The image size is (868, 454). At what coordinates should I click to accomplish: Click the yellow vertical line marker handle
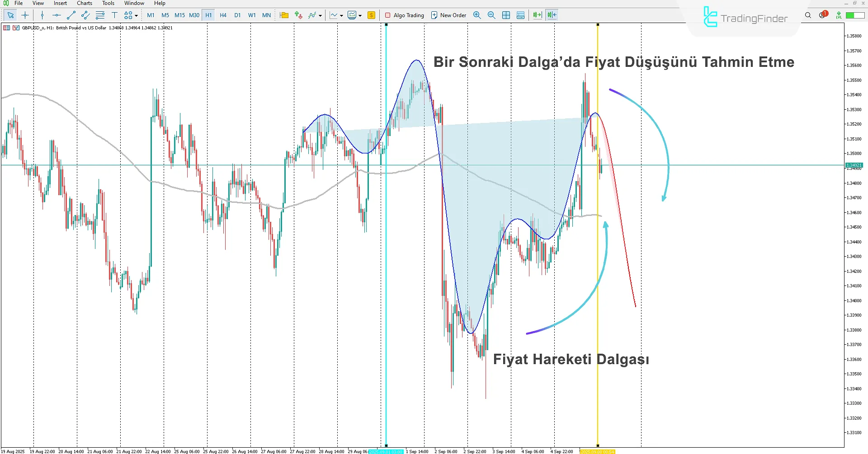tap(598, 25)
